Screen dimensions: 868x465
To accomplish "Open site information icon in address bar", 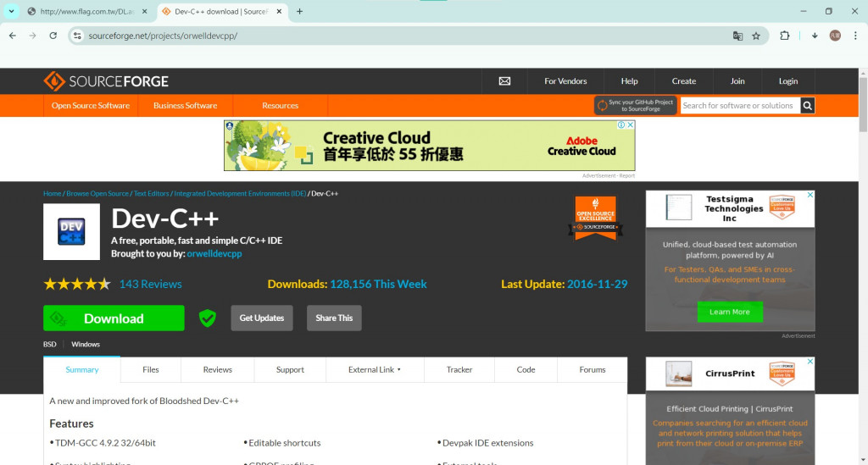I will pos(77,36).
